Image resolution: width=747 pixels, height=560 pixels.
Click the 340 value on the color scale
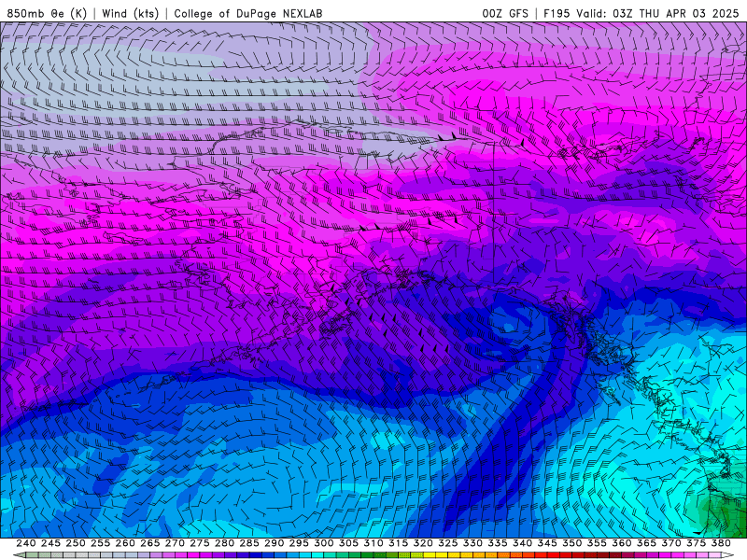tap(522, 543)
